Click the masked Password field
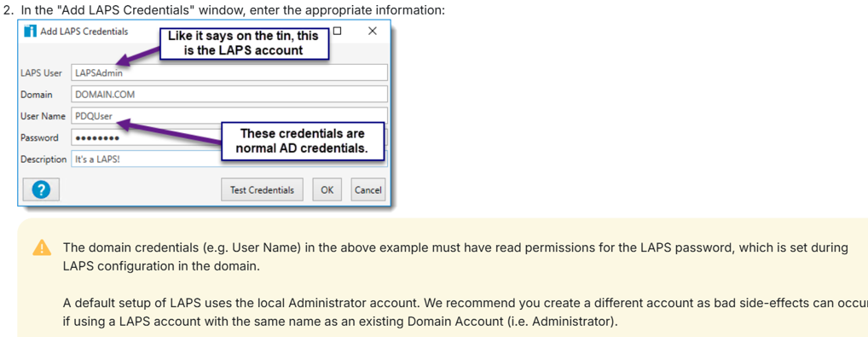 (146, 137)
